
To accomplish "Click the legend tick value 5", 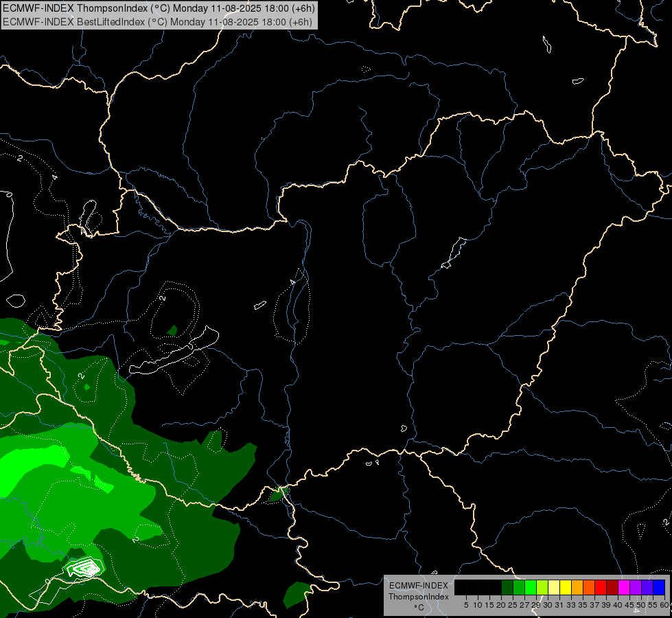I will [x=466, y=605].
